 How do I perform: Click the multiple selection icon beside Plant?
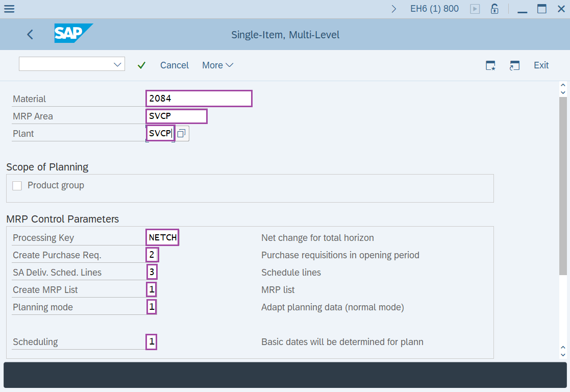(x=182, y=133)
